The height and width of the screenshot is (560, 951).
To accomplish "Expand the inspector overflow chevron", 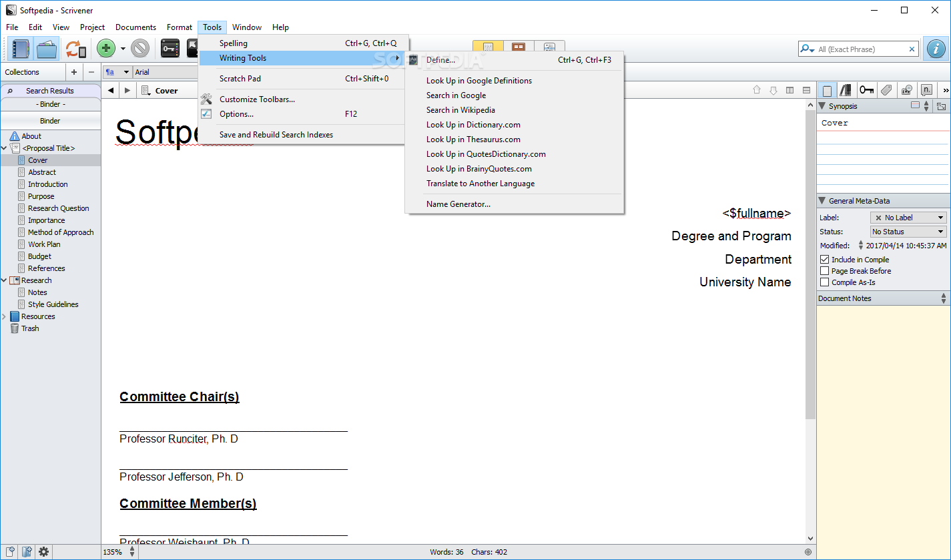I will [x=945, y=90].
